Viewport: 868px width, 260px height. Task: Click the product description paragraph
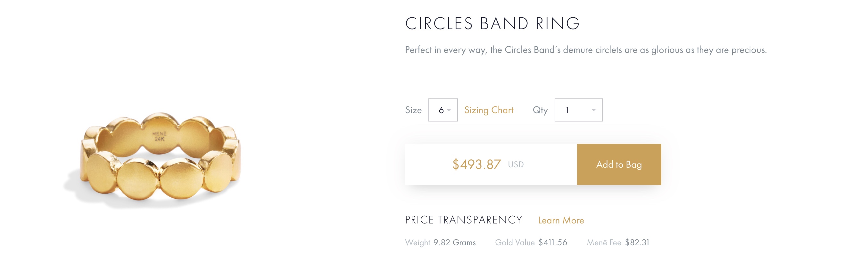point(586,50)
